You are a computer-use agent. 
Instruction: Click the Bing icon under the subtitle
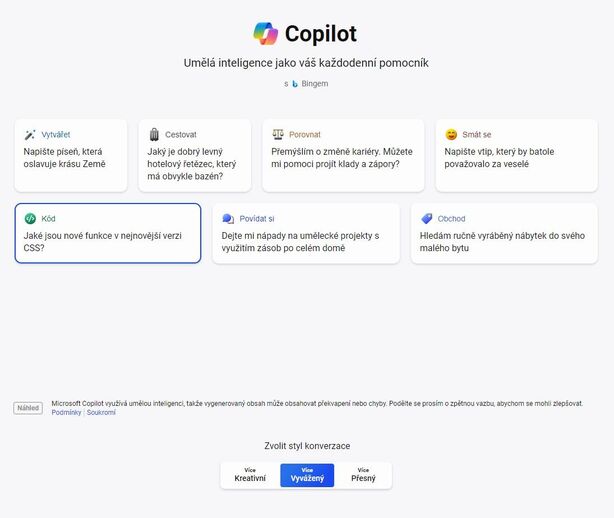pos(295,84)
